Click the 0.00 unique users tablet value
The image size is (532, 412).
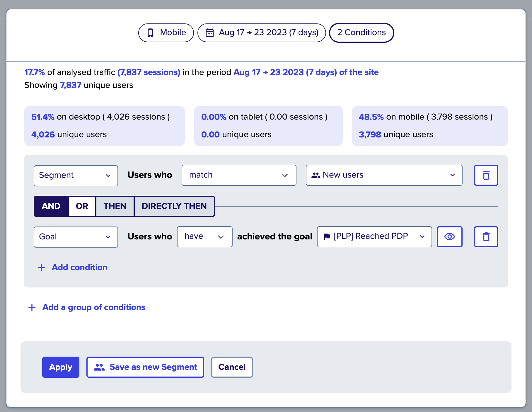[210, 135]
